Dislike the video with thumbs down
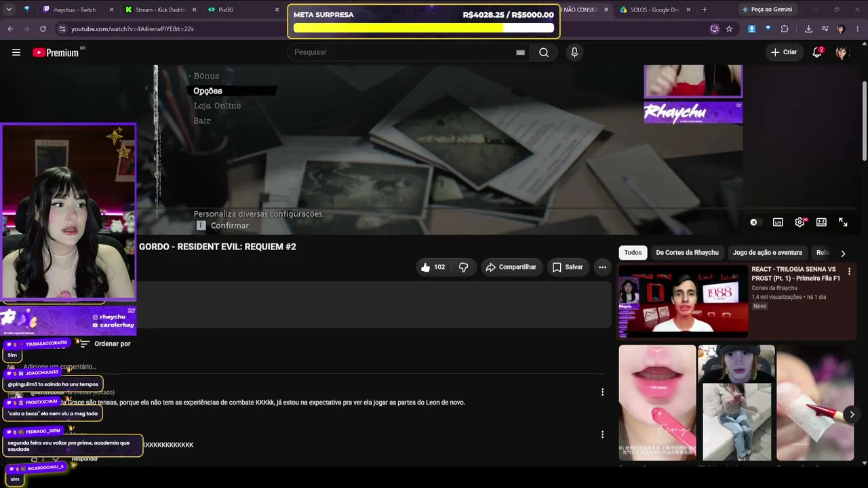The height and width of the screenshot is (488, 868). tap(464, 267)
